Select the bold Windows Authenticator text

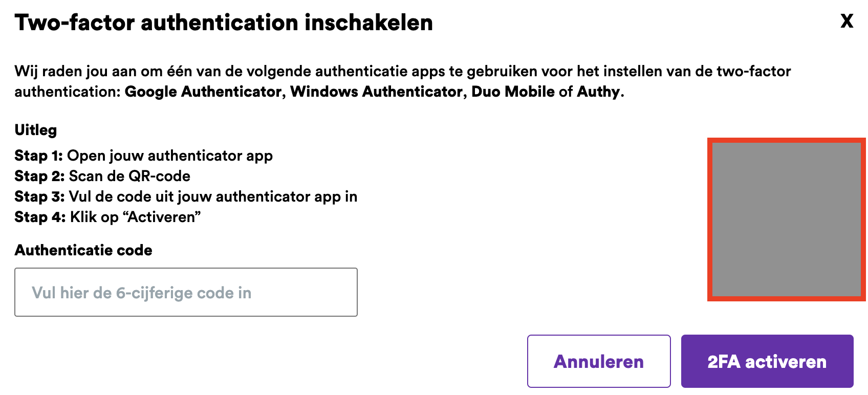click(x=376, y=92)
